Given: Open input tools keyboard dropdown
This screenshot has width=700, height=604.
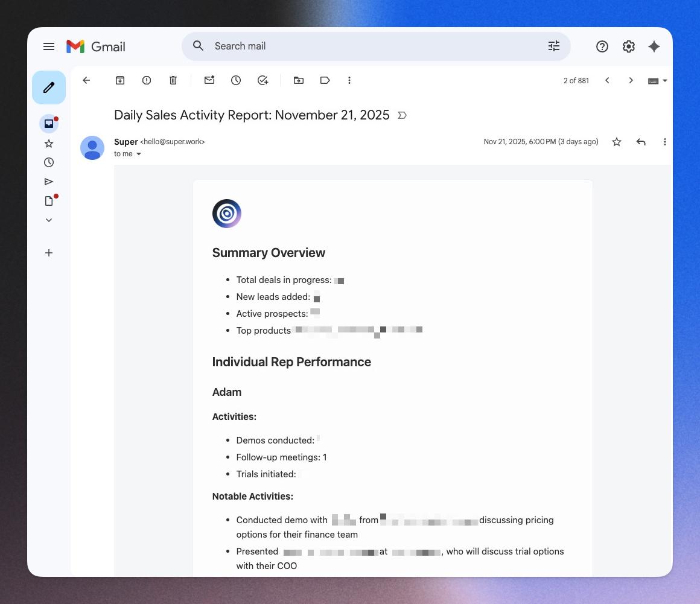Looking at the screenshot, I should tap(658, 81).
